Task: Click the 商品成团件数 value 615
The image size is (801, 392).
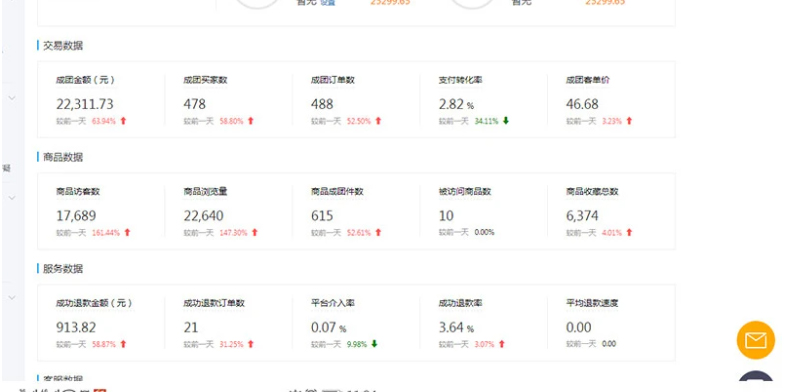Action: [x=322, y=216]
